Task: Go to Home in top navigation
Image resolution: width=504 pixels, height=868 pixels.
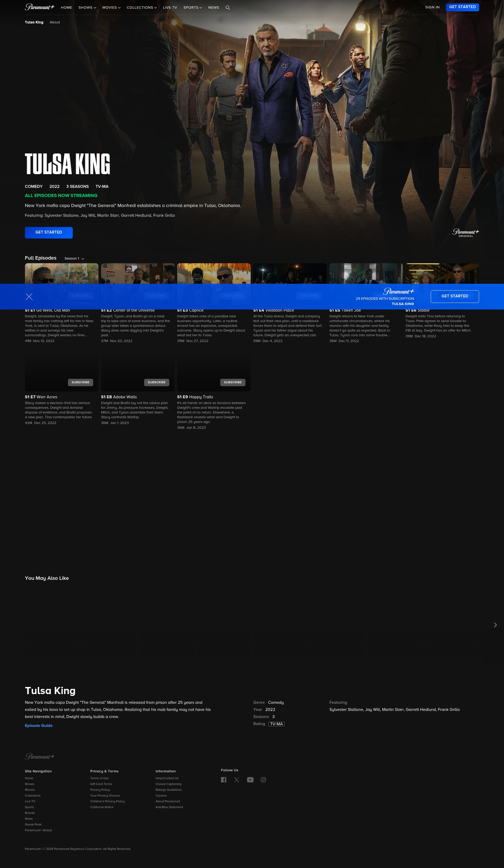Action: click(x=66, y=8)
